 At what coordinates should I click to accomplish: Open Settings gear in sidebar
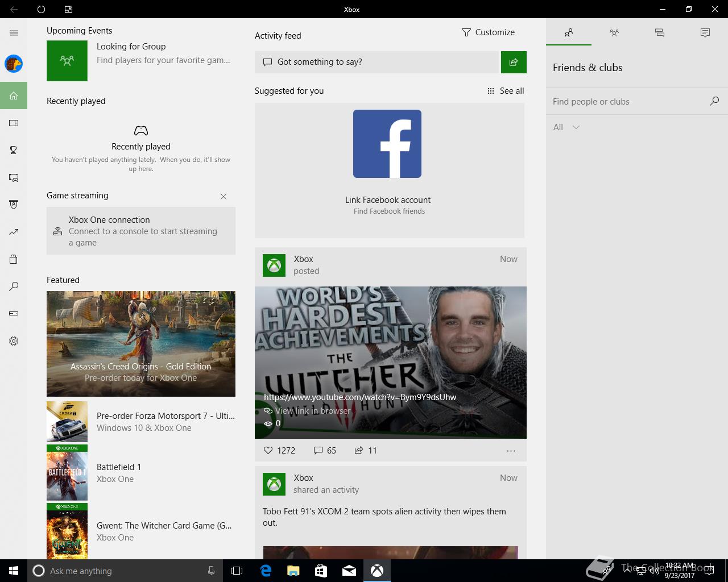pyautogui.click(x=14, y=341)
